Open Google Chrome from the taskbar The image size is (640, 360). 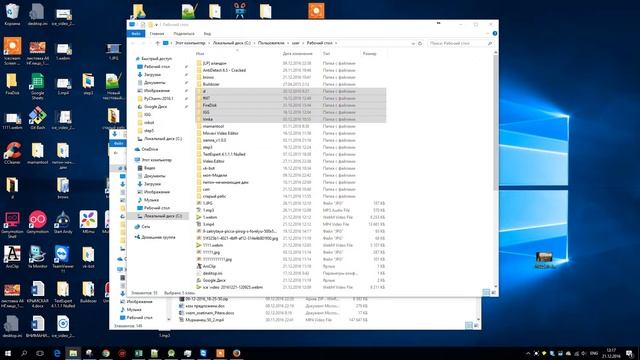(106, 353)
